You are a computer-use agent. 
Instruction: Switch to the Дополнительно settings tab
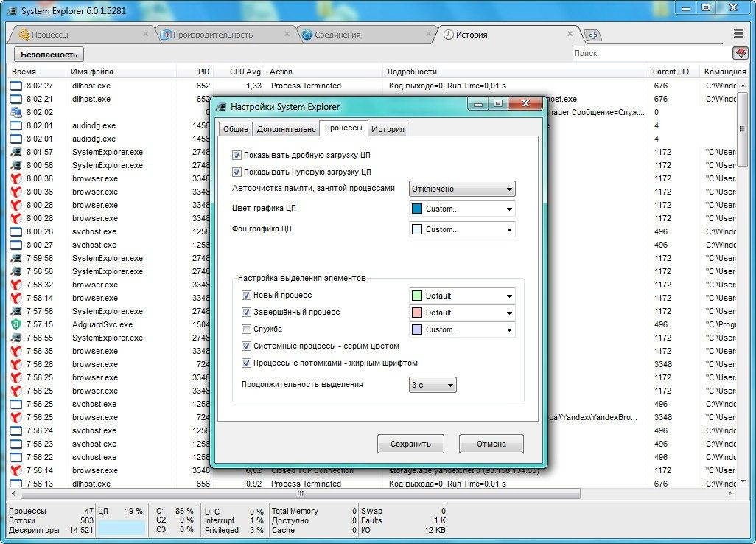287,129
